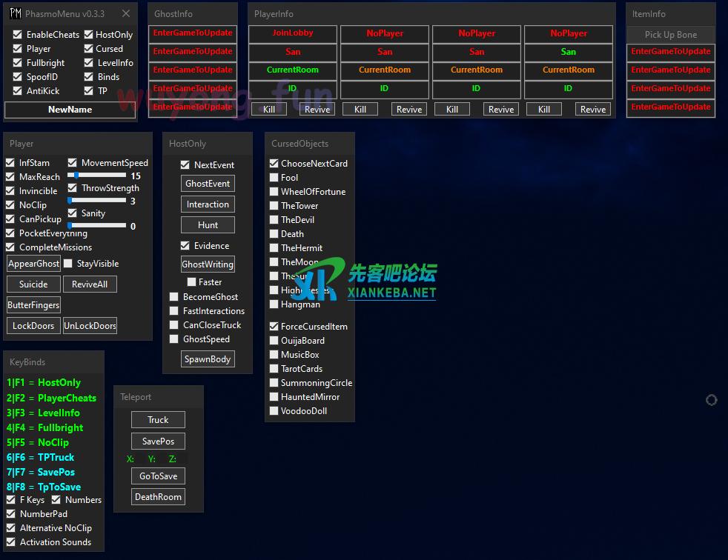Viewport: 728px width, 560px height.
Task: Toggle the Alternative NoClip checkbox
Action: click(11, 528)
